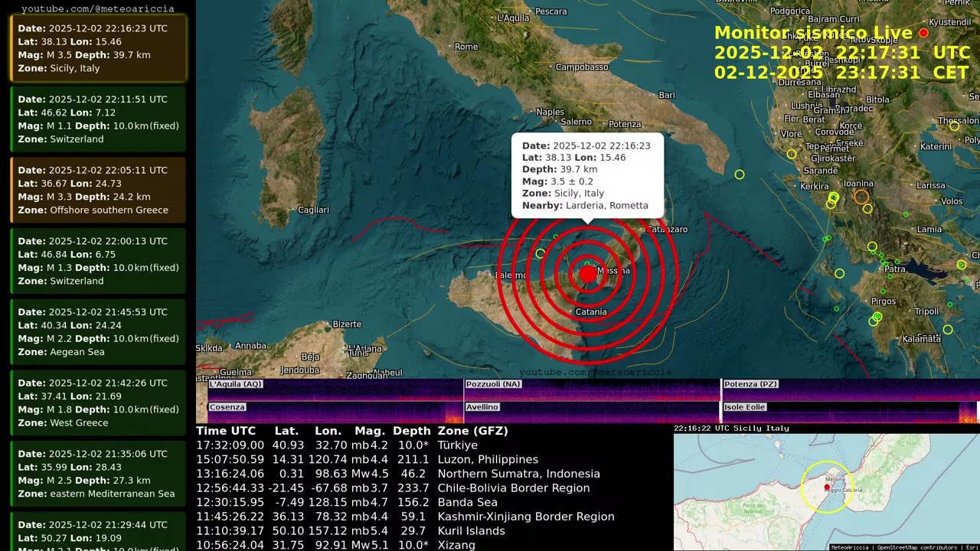Click the youtube.com/@meteoariccia link at top left
Screen dimensions: 980x551
tap(98, 9)
